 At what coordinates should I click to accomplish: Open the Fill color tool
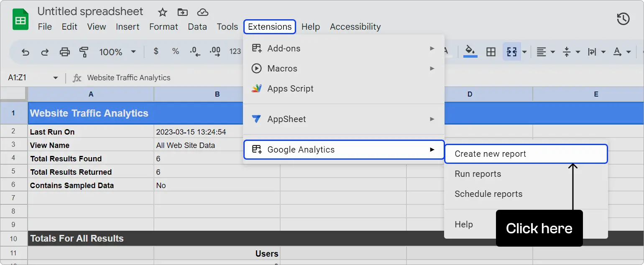470,52
